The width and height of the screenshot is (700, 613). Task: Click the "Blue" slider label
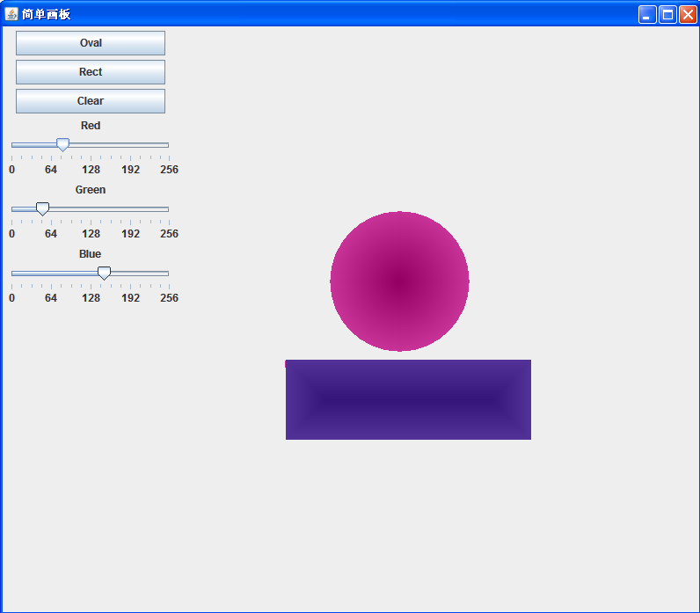pyautogui.click(x=91, y=254)
